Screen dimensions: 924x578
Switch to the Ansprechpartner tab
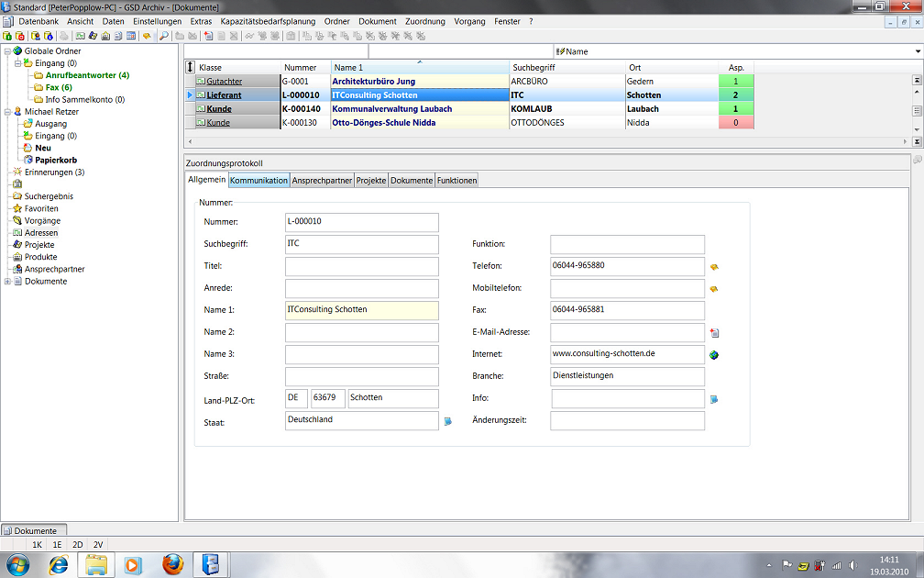pos(322,181)
